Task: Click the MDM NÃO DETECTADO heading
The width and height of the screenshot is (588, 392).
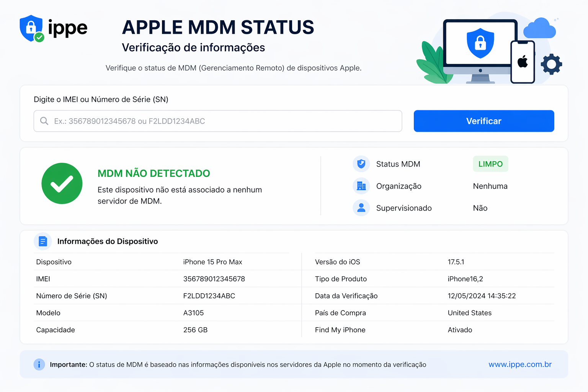Action: pos(154,173)
